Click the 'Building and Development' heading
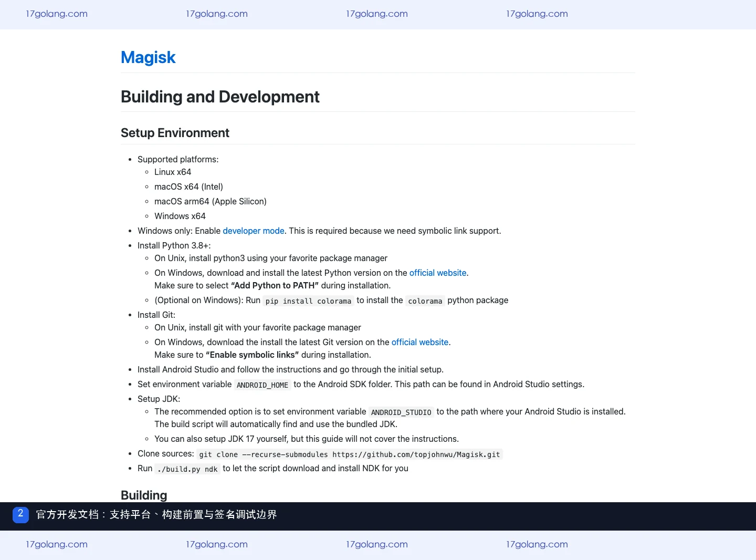Image resolution: width=756 pixels, height=560 pixels. 220,97
